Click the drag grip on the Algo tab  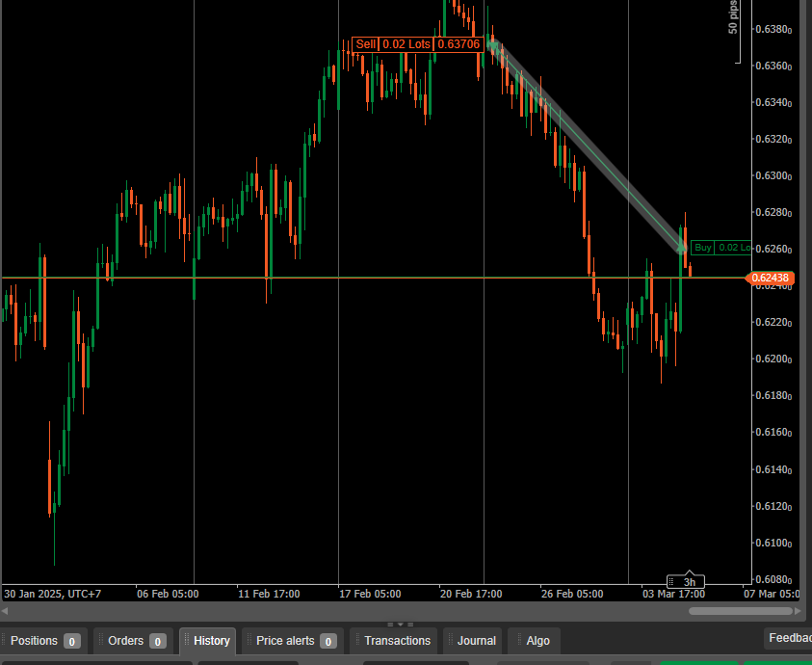[x=515, y=641]
